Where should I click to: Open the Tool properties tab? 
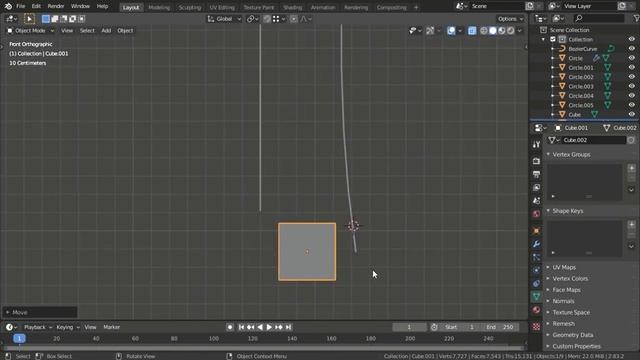point(536,144)
